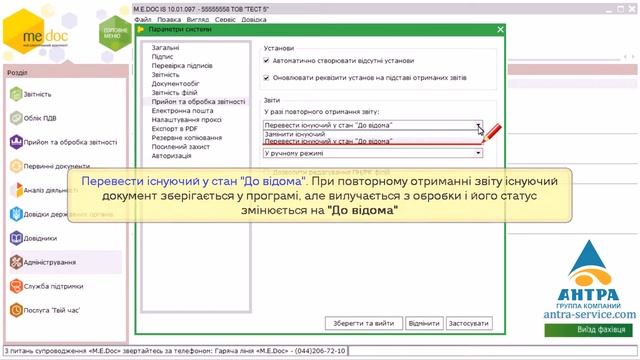Viewport: 640px width, 360px height.
Task: Close the Параметри системи dialog
Action: tap(500, 29)
